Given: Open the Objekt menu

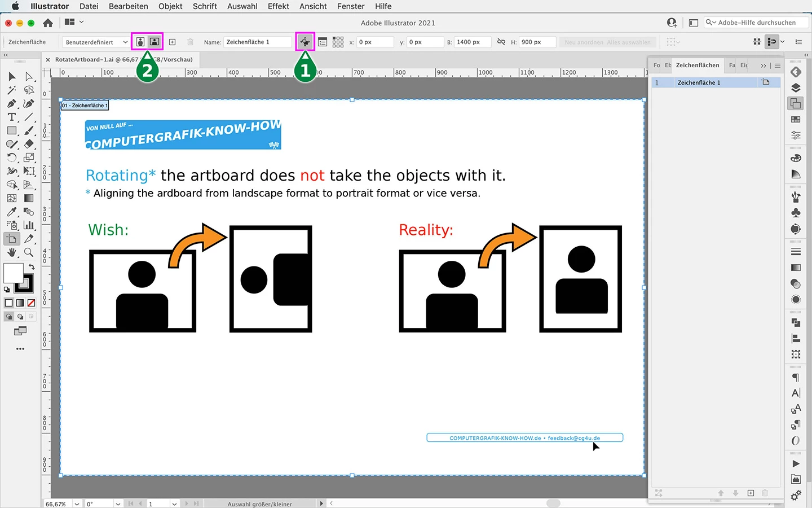Looking at the screenshot, I should click(x=170, y=6).
